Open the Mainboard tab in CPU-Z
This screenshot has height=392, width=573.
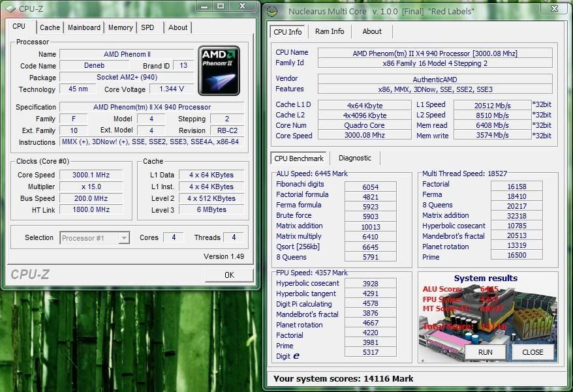click(x=84, y=27)
